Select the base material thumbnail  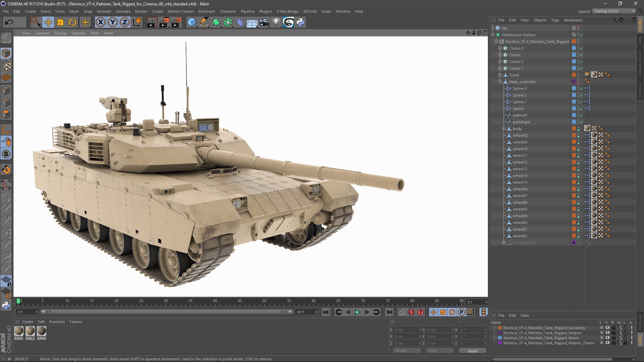[19, 331]
